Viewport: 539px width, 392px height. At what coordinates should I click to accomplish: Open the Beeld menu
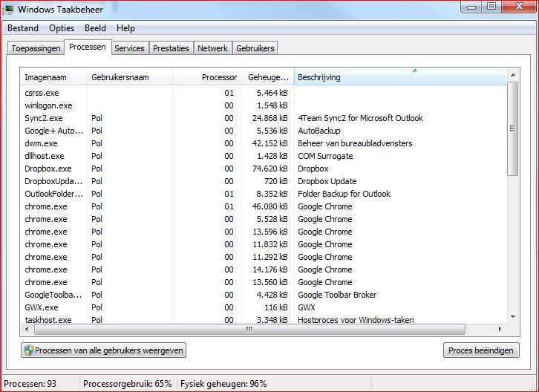point(95,28)
